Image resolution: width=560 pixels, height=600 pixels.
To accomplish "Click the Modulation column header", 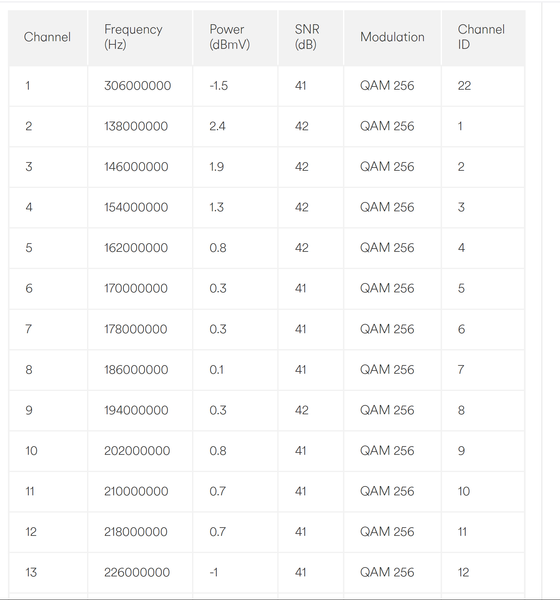I will (x=392, y=37).
